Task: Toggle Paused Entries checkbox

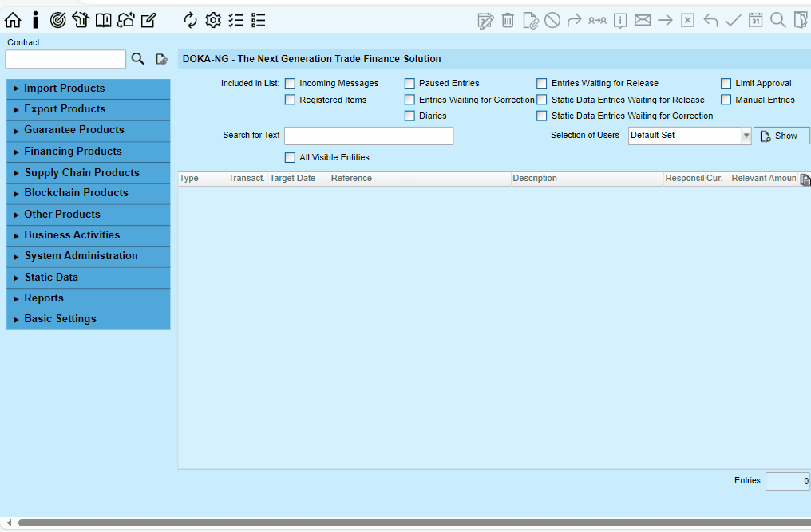Action: [409, 83]
